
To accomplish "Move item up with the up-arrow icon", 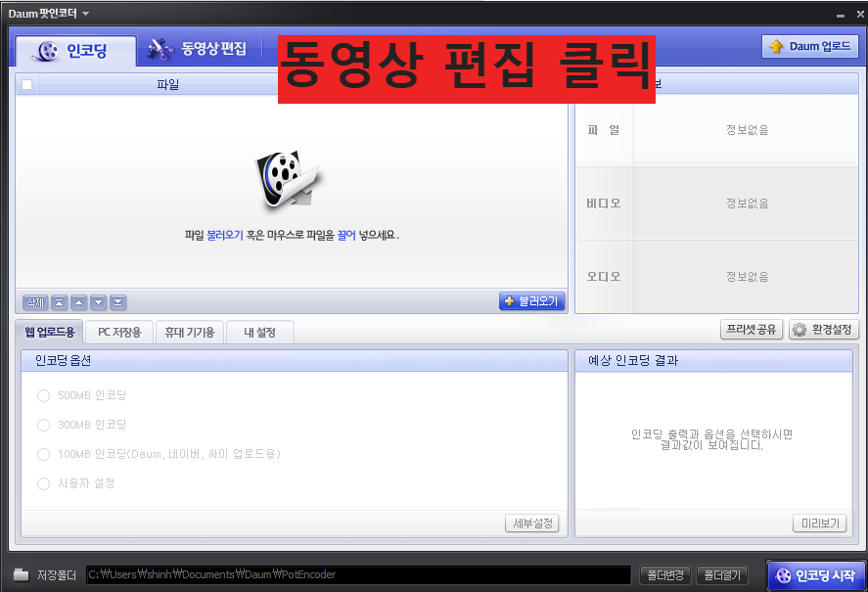I will click(78, 302).
